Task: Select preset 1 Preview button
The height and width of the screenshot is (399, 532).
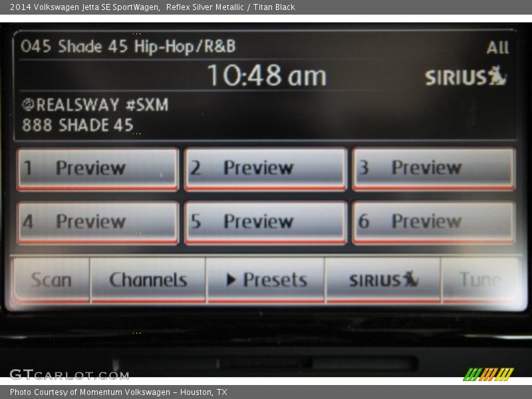Action: coord(98,169)
